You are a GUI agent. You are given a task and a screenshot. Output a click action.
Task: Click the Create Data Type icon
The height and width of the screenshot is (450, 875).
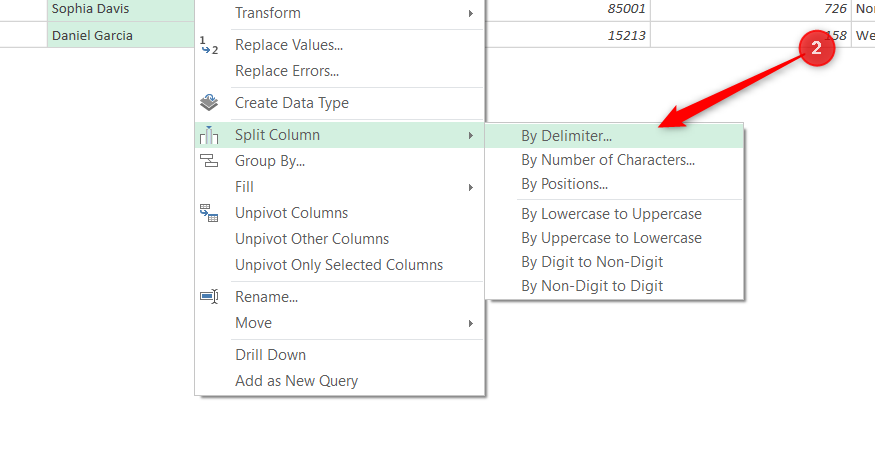click(x=209, y=103)
